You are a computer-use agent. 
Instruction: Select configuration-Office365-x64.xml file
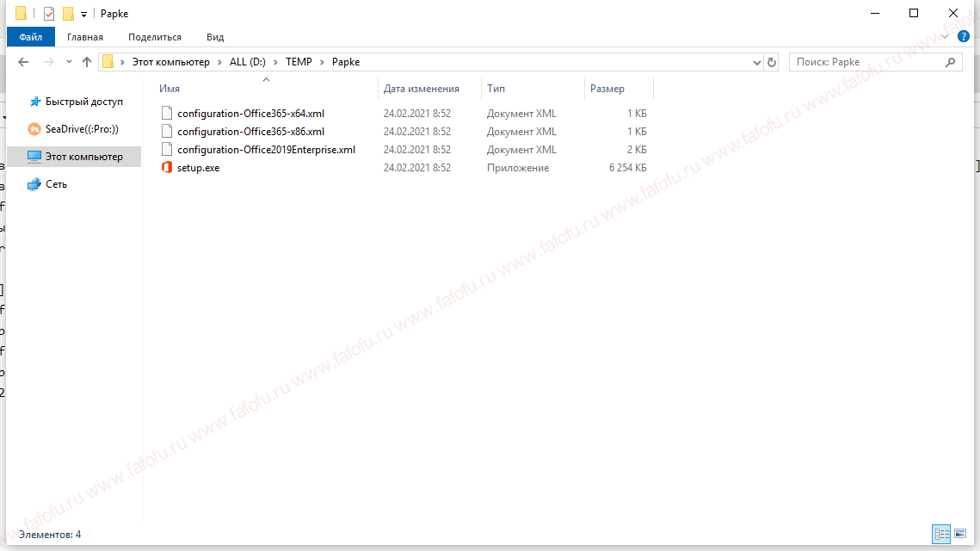click(250, 113)
